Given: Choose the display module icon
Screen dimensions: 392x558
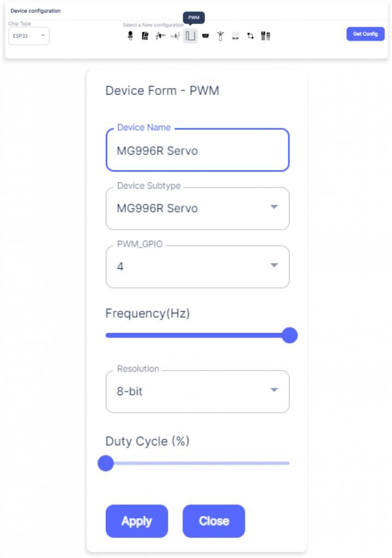Looking at the screenshot, I should (236, 36).
